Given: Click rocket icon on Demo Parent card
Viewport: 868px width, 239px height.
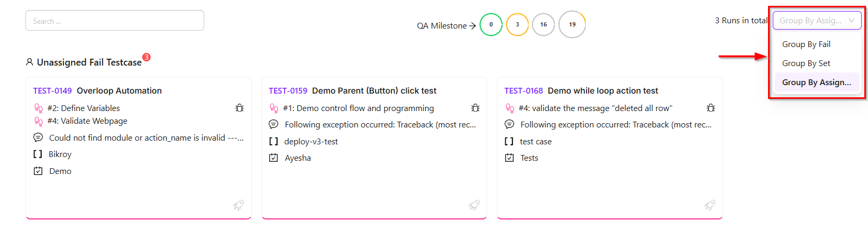Looking at the screenshot, I should point(474,205).
